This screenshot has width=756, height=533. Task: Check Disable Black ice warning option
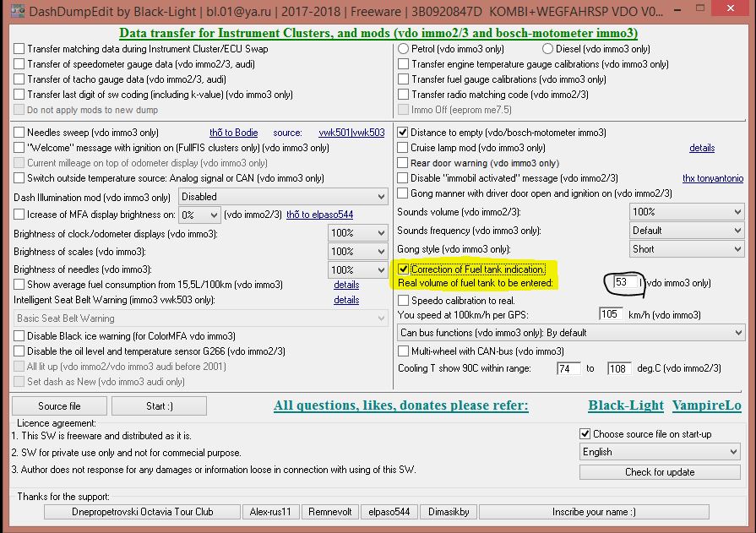coord(19,335)
